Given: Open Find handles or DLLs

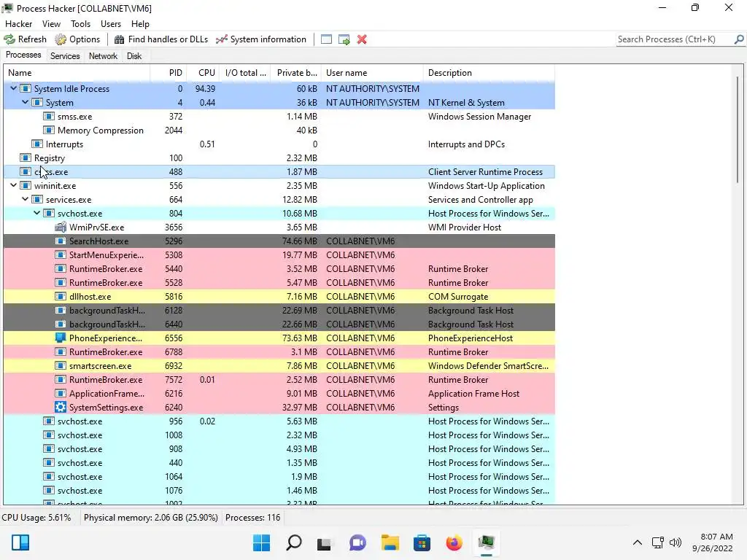Looking at the screenshot, I should tap(161, 39).
